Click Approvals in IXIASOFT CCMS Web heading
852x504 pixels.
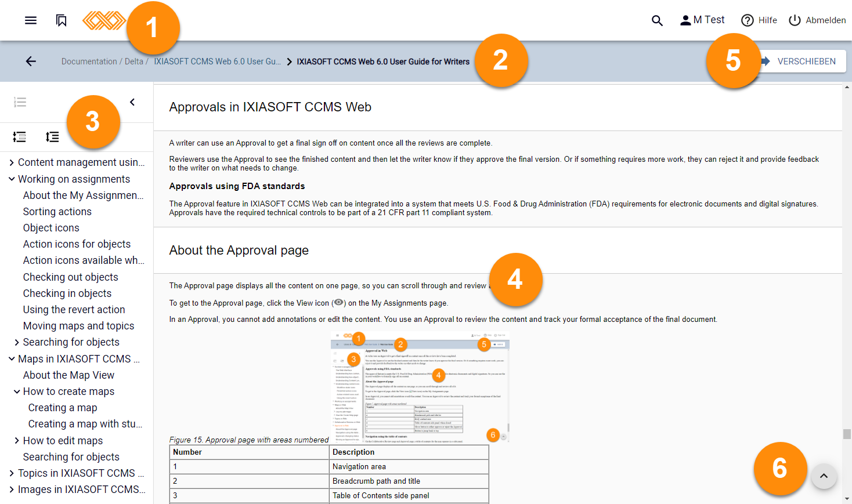pyautogui.click(x=270, y=107)
